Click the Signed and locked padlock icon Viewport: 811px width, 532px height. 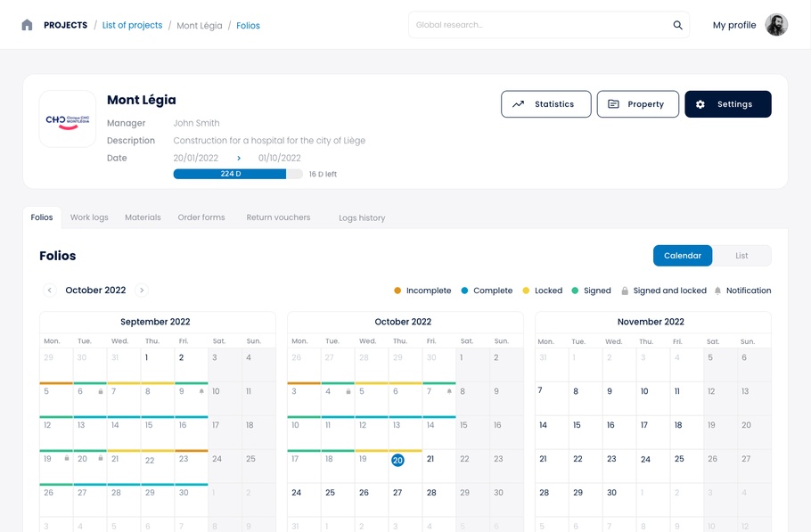click(625, 291)
